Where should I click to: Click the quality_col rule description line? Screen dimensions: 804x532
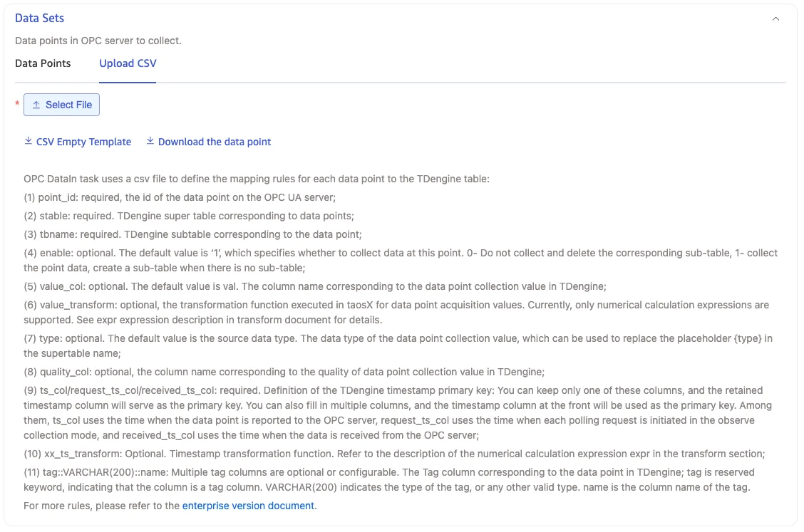[x=284, y=372]
